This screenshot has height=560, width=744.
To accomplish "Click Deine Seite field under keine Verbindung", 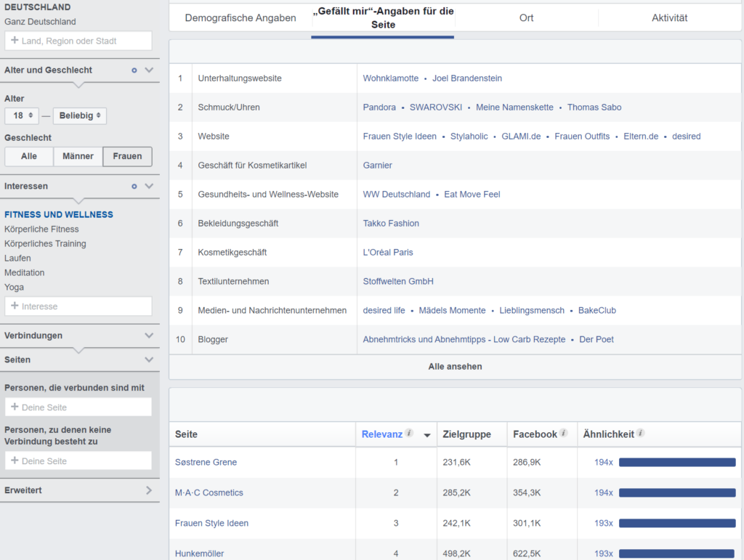I will pos(78,461).
